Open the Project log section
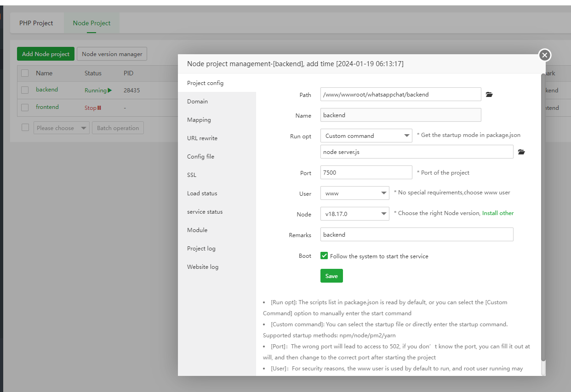The image size is (571, 392). coord(201,249)
